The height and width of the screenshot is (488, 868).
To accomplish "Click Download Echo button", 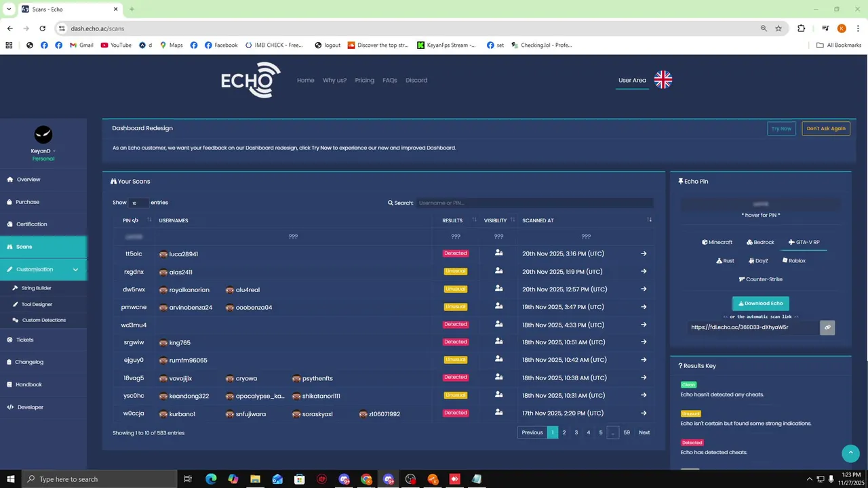I will coord(760,304).
